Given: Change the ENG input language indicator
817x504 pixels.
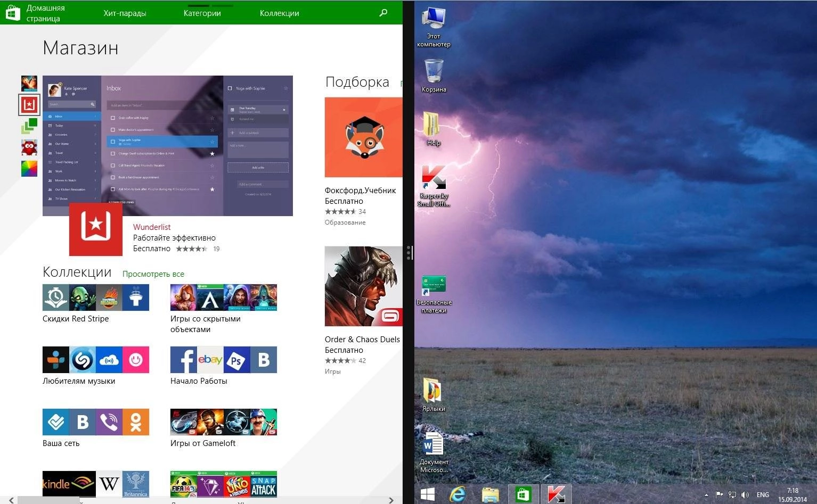Looking at the screenshot, I should pos(763,495).
